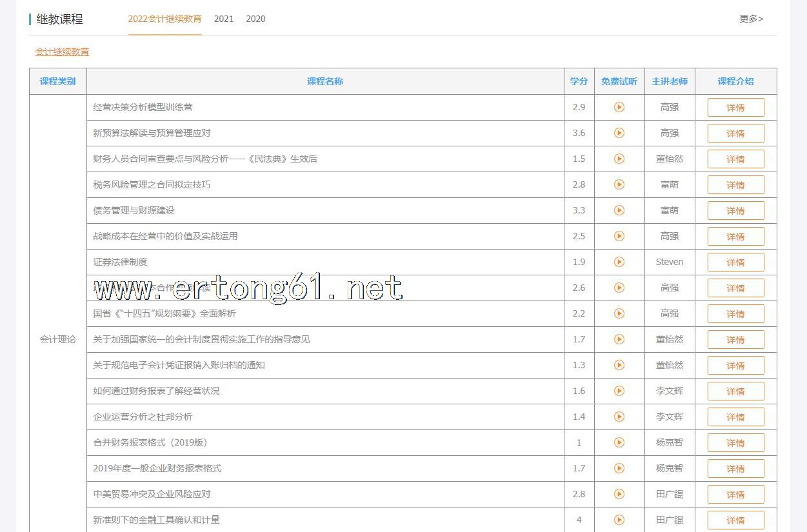Start free preview of 债务管理与财源建设

coord(619,210)
